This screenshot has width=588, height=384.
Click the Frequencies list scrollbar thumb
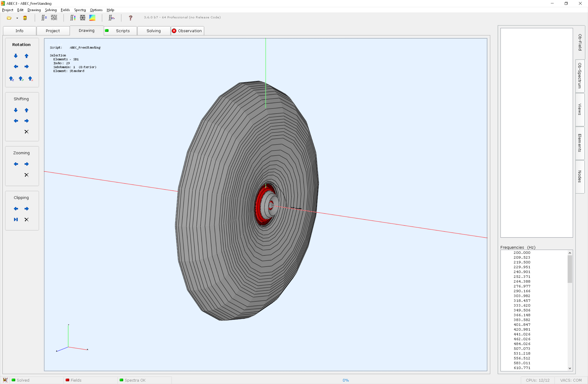[570, 269]
